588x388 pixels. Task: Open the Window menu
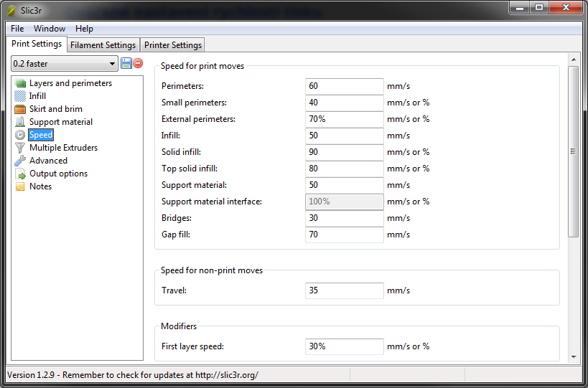pos(50,29)
